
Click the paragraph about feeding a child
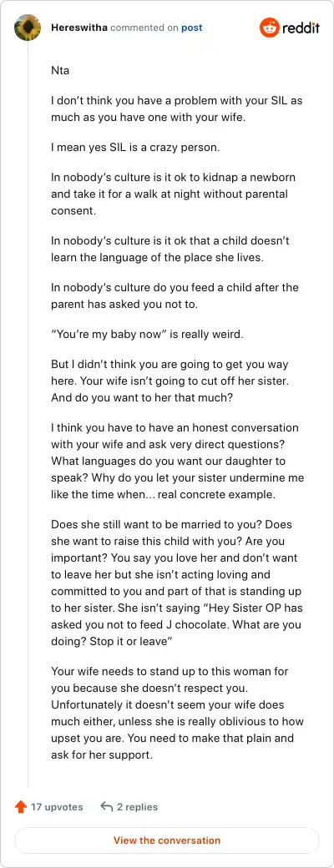[175, 295]
